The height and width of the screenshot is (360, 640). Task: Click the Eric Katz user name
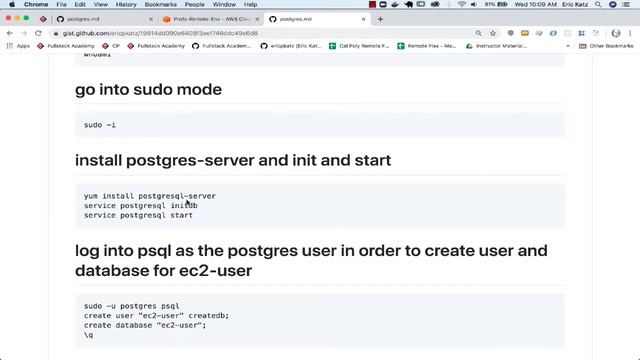point(575,4)
